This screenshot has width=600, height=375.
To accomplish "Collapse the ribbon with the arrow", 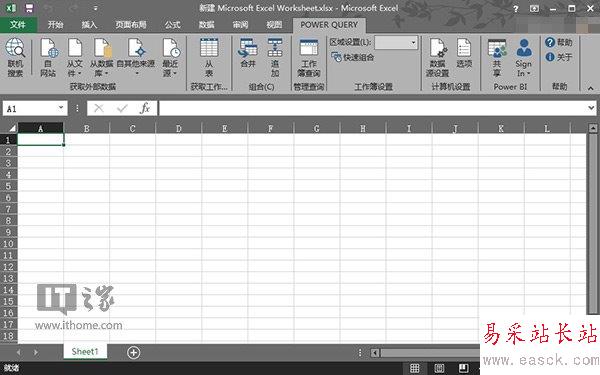I will click(x=590, y=88).
